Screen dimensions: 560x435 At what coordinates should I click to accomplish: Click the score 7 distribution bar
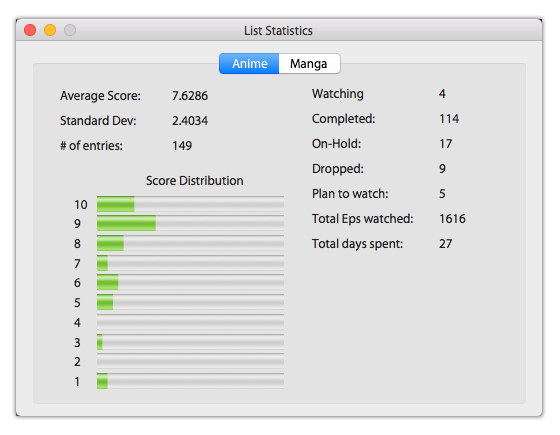190,263
